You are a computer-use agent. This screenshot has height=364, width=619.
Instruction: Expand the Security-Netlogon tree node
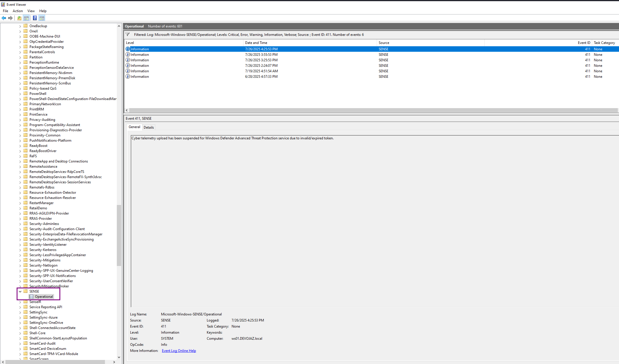click(x=20, y=265)
